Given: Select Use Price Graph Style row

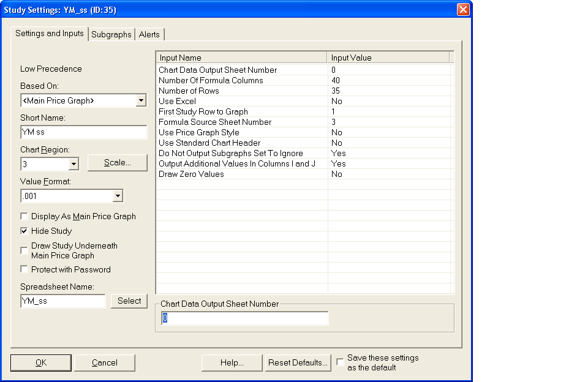Looking at the screenshot, I should 303,133.
